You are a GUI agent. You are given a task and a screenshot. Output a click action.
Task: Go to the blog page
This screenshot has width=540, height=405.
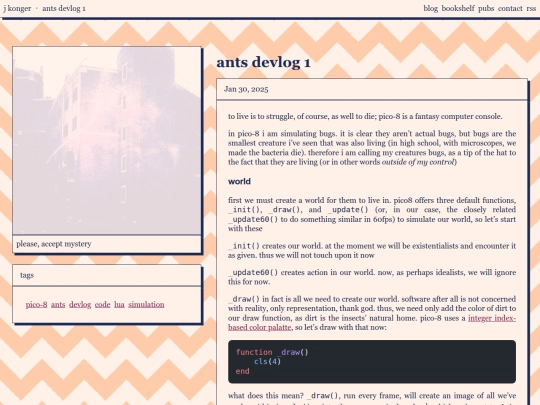point(430,8)
